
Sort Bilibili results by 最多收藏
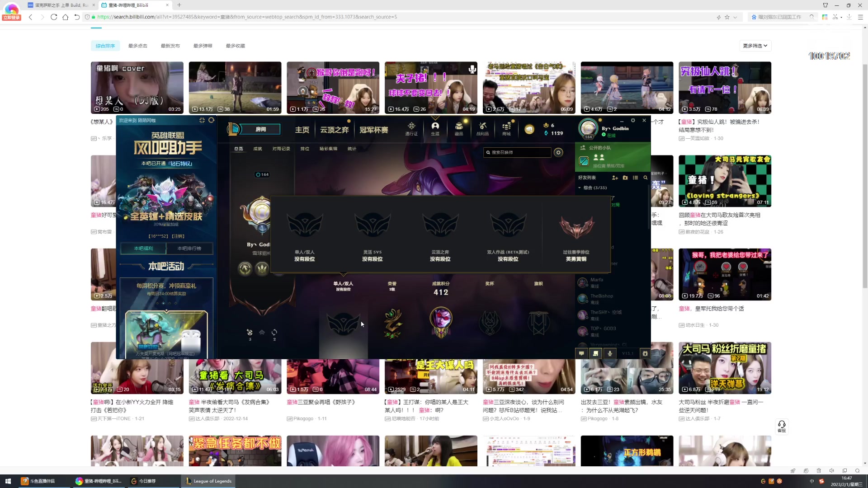coord(236,46)
